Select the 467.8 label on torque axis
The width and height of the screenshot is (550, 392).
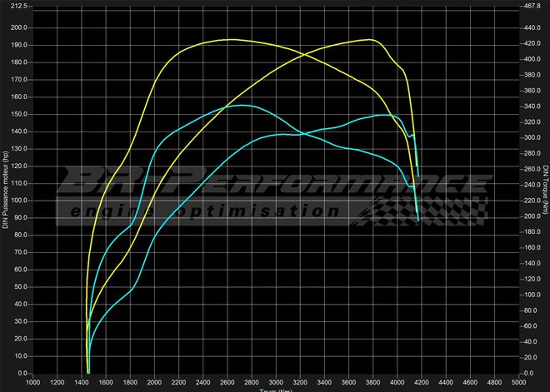coord(531,6)
